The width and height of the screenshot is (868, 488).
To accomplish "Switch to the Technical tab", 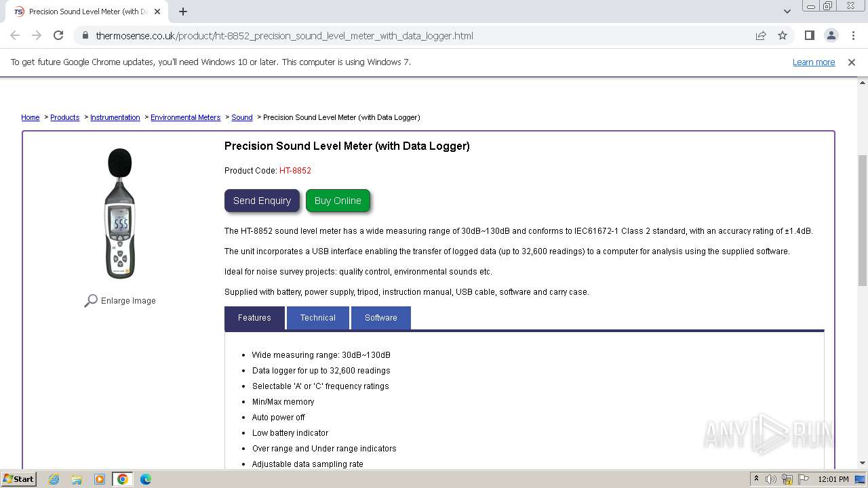I will click(x=318, y=318).
